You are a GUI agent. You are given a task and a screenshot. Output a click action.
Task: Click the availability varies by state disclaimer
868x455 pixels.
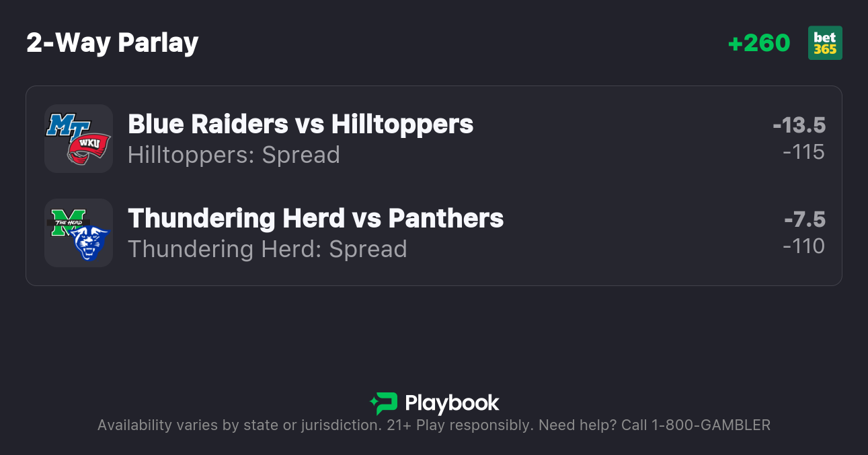point(239,425)
